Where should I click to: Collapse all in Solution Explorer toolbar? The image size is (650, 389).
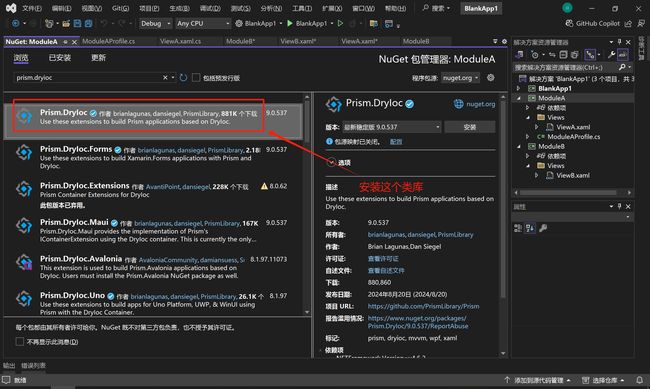click(x=563, y=54)
